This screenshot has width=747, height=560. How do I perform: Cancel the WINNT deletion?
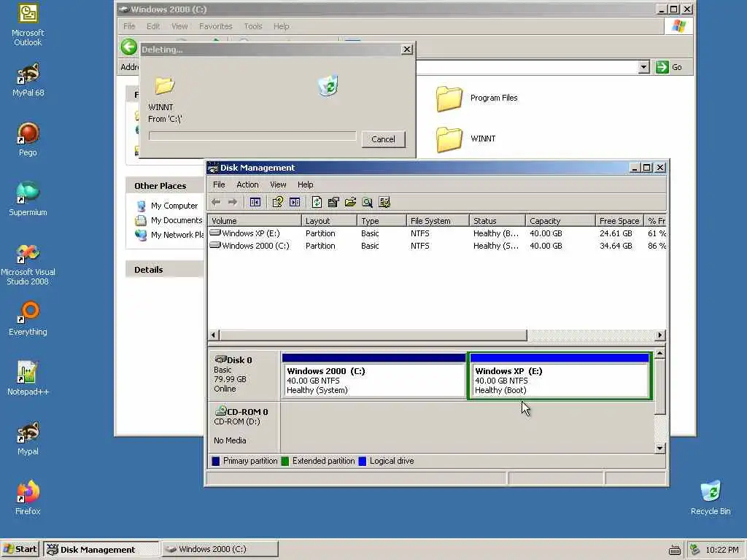click(383, 139)
